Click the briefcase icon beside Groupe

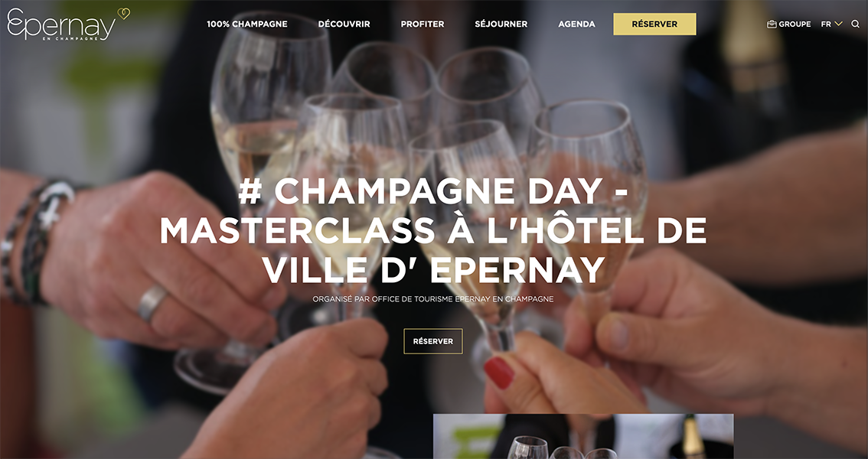[x=772, y=24]
